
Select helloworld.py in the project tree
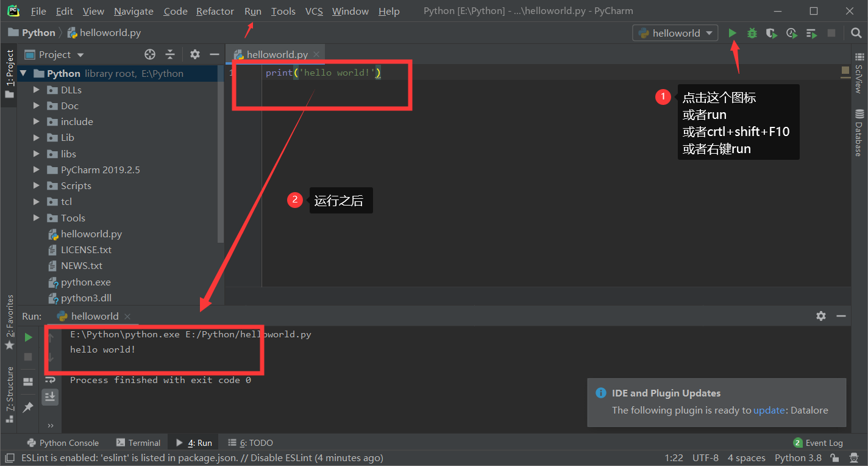pos(91,234)
